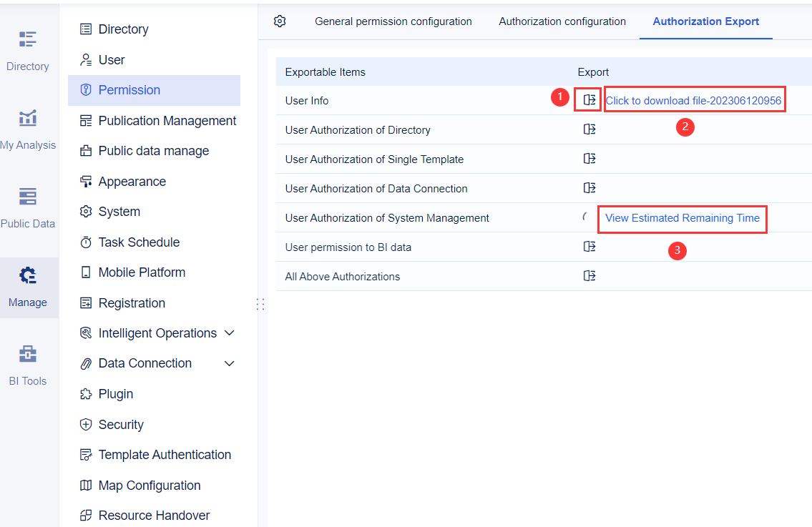Image resolution: width=812 pixels, height=527 pixels.
Task: Expand the Data Connection menu
Action: click(x=145, y=363)
